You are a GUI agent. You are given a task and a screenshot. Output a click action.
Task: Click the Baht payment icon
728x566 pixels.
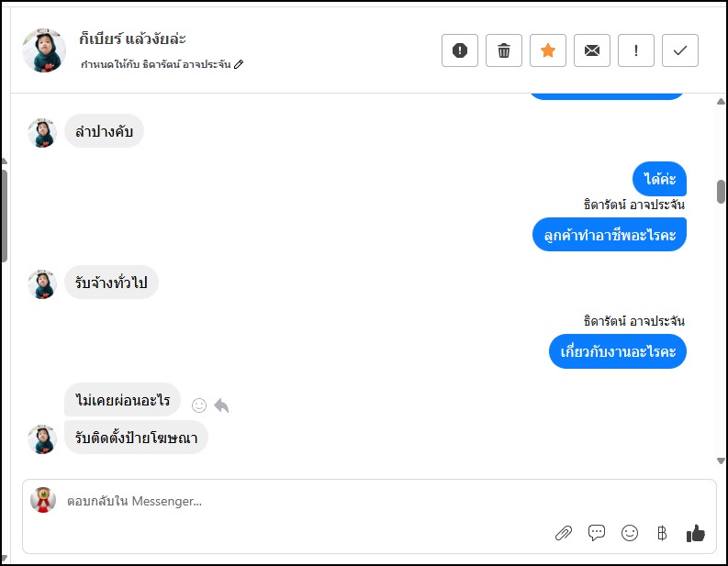click(x=662, y=533)
